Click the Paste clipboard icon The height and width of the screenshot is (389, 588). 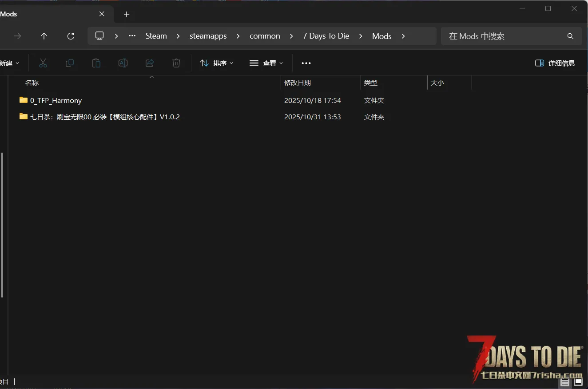pos(96,63)
